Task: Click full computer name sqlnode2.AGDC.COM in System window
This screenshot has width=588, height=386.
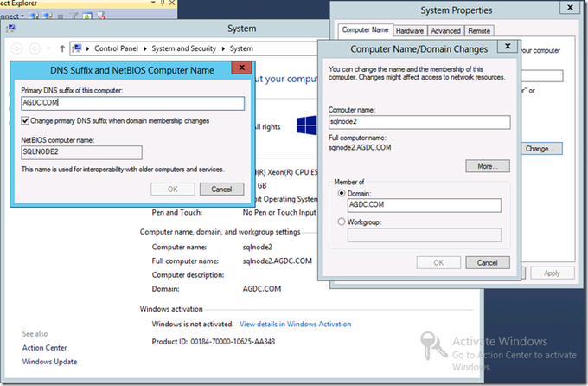Action: [277, 261]
